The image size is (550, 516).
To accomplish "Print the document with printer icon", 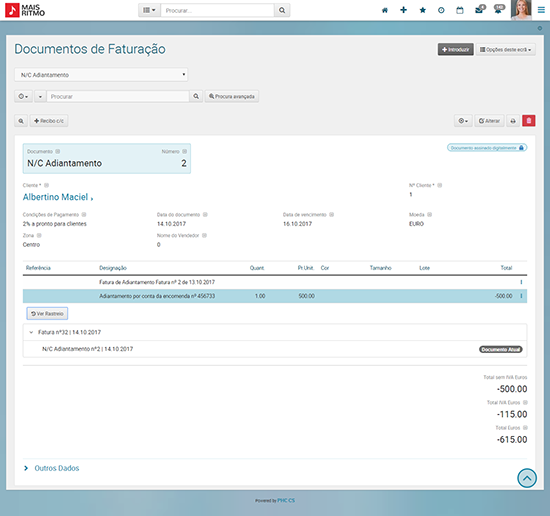I will click(x=513, y=121).
